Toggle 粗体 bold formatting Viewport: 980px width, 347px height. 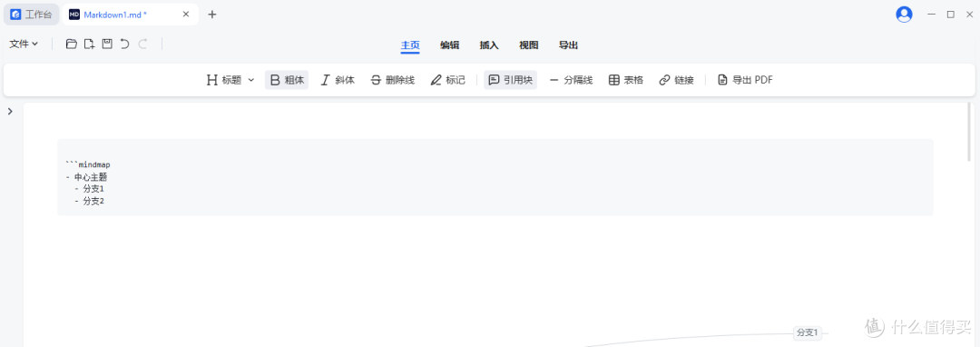tap(287, 80)
